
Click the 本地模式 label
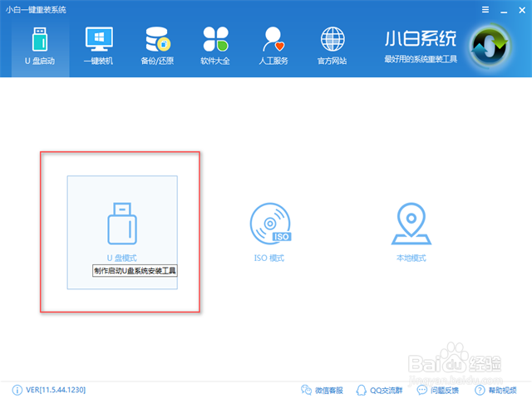coord(411,259)
